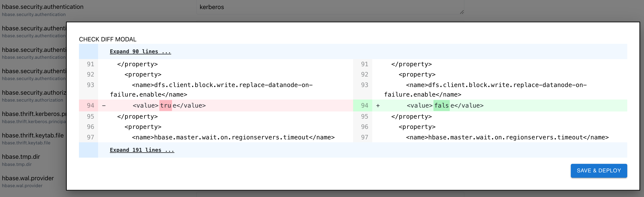Click left pane line number 91
Screen dimensions: 644x197
coord(90,64)
